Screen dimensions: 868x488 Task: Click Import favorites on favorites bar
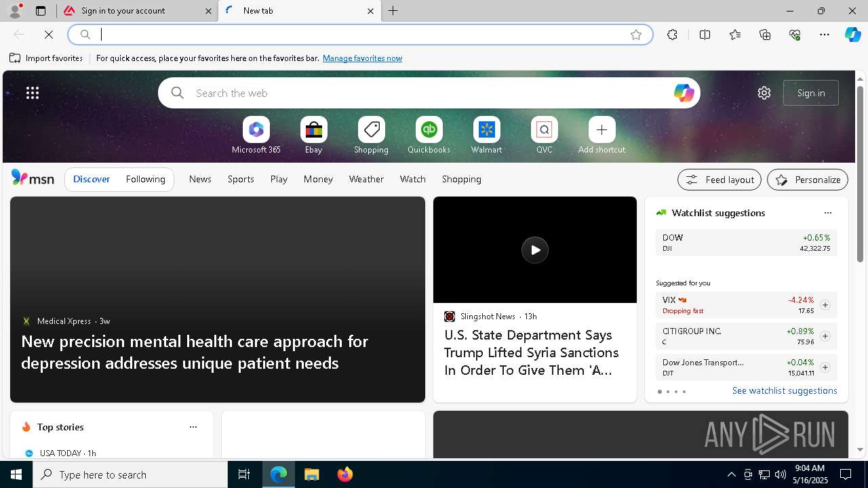point(46,58)
